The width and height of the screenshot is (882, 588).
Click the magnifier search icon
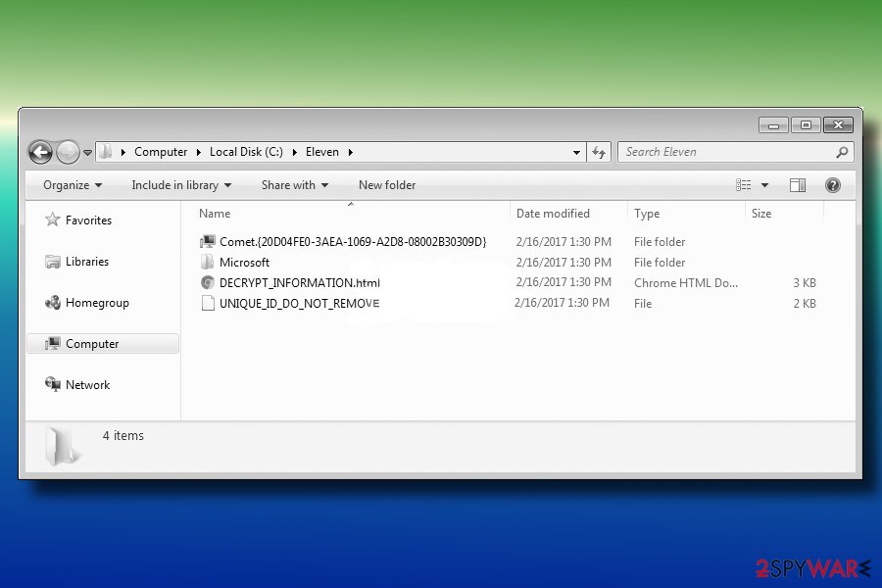pos(842,152)
